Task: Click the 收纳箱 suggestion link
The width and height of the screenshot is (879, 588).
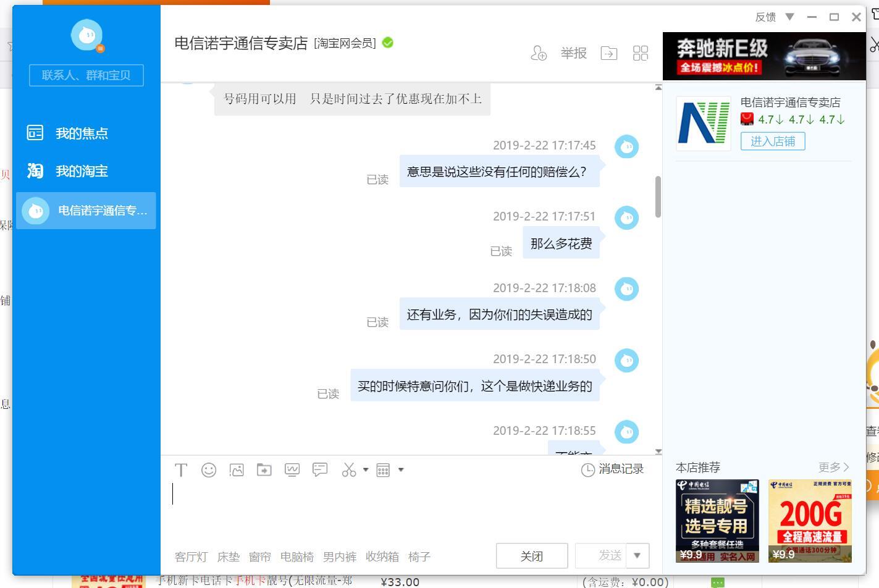Action: (x=382, y=557)
